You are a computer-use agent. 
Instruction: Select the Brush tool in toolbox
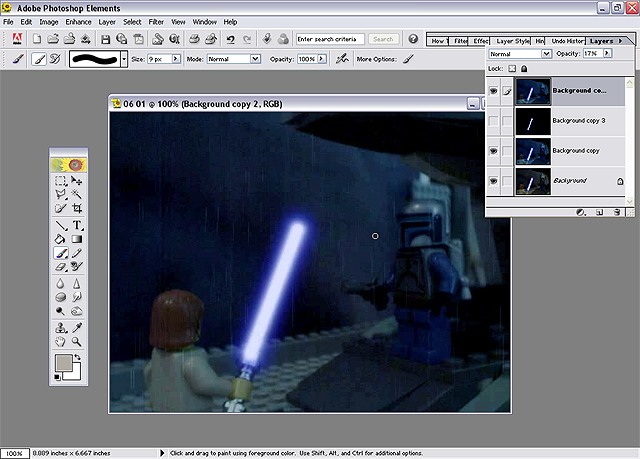tap(61, 253)
